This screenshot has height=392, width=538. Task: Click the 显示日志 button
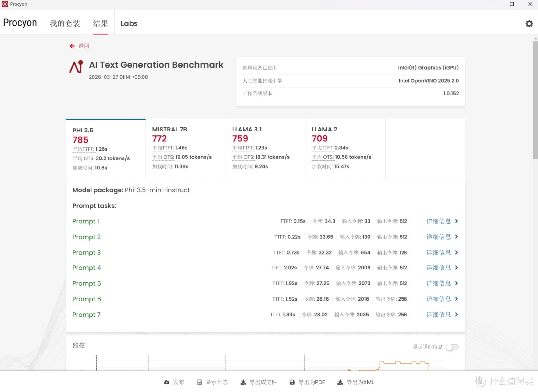[212, 382]
